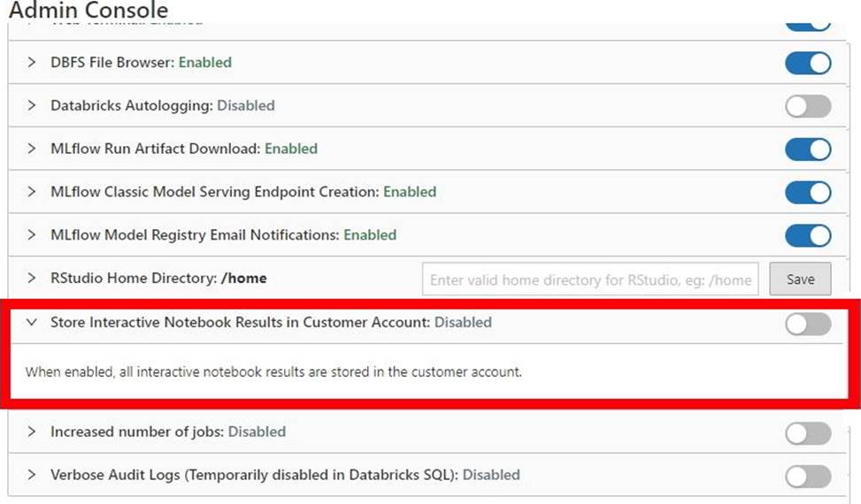Enable the Verbose Audit Logs toggle
Viewport: 861px width, 504px height.
pos(807,476)
